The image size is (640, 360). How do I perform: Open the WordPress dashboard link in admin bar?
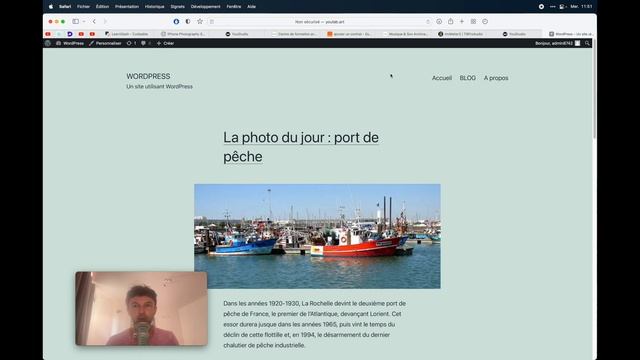pyautogui.click(x=70, y=43)
